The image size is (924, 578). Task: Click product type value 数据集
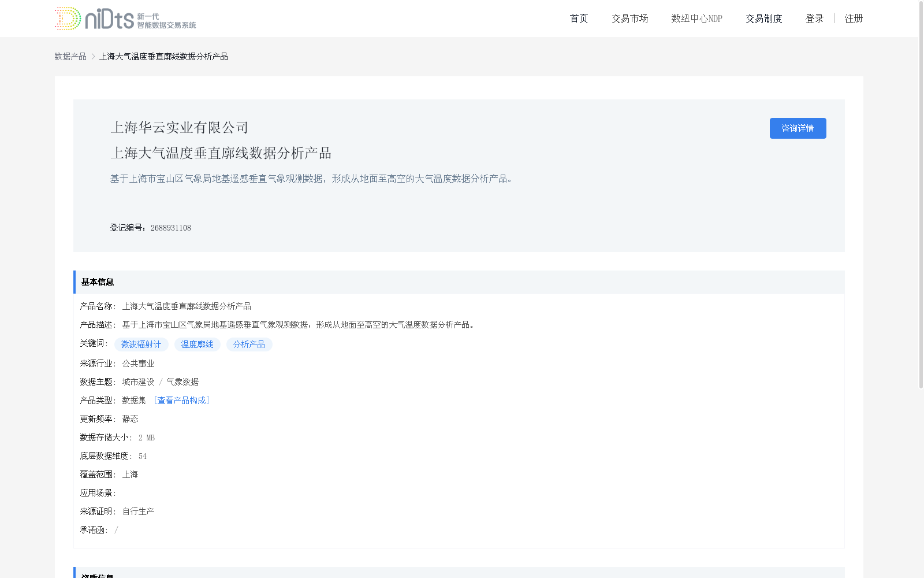pyautogui.click(x=134, y=400)
